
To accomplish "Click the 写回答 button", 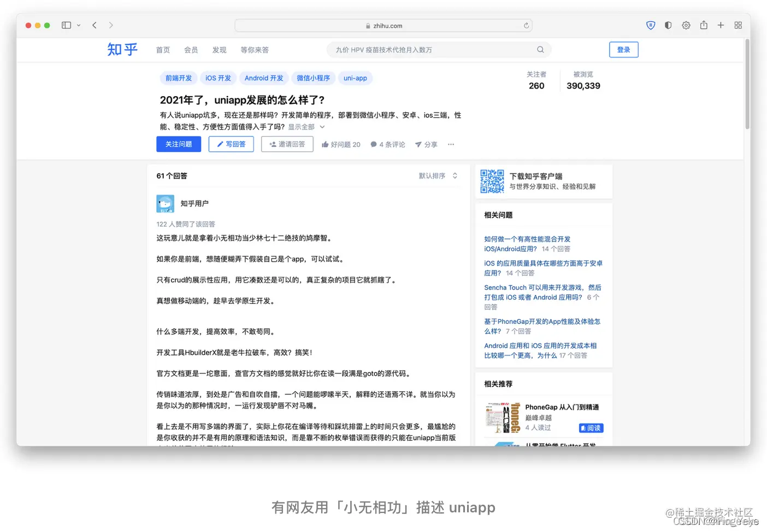I will click(231, 144).
